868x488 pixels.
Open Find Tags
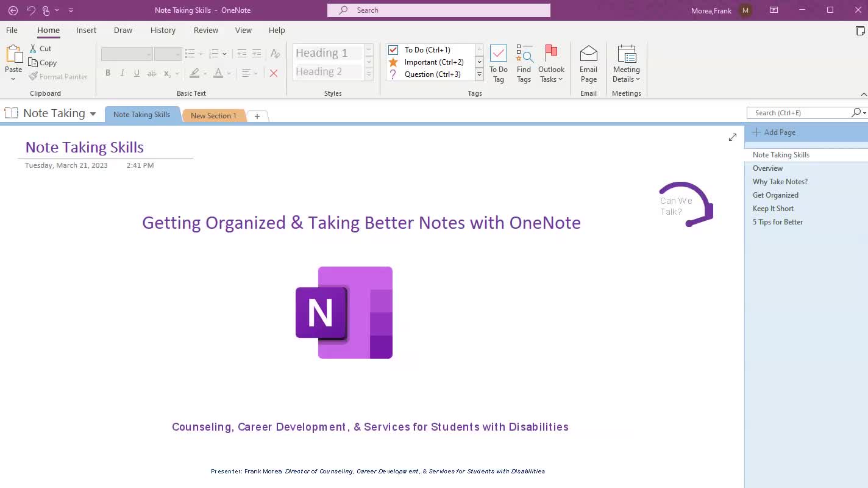point(524,63)
